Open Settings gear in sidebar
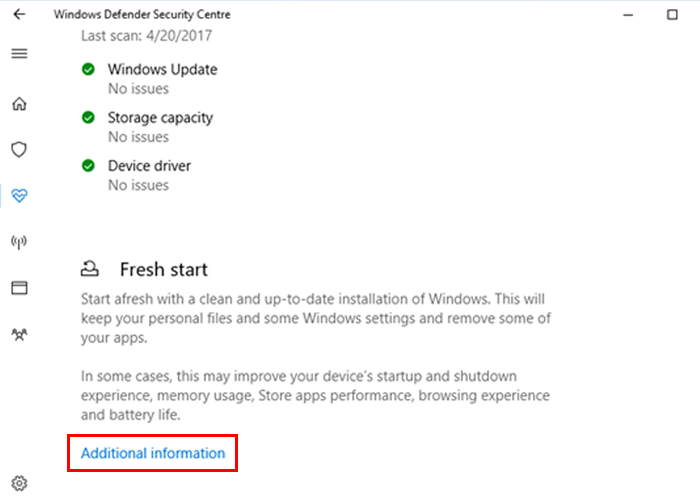Screen dimensions: 700x500 [x=19, y=483]
